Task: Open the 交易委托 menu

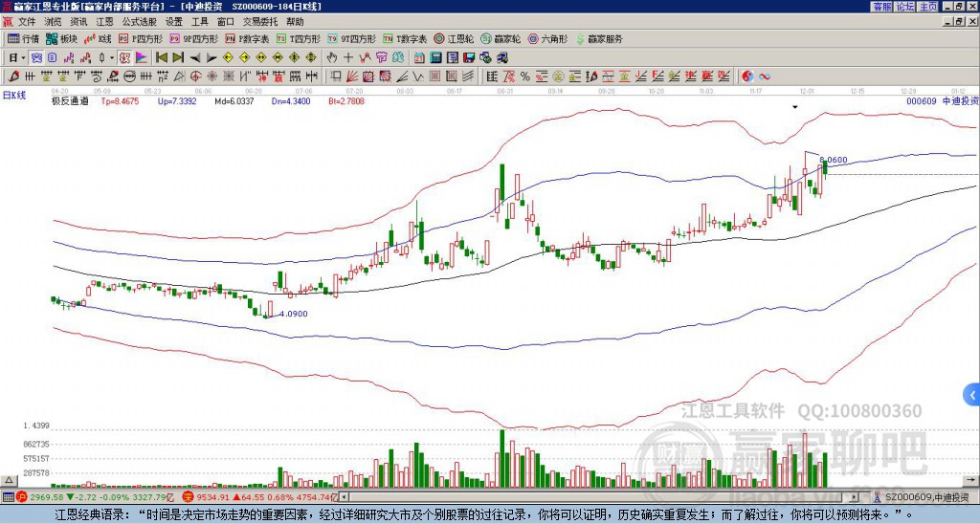Action: 260,22
